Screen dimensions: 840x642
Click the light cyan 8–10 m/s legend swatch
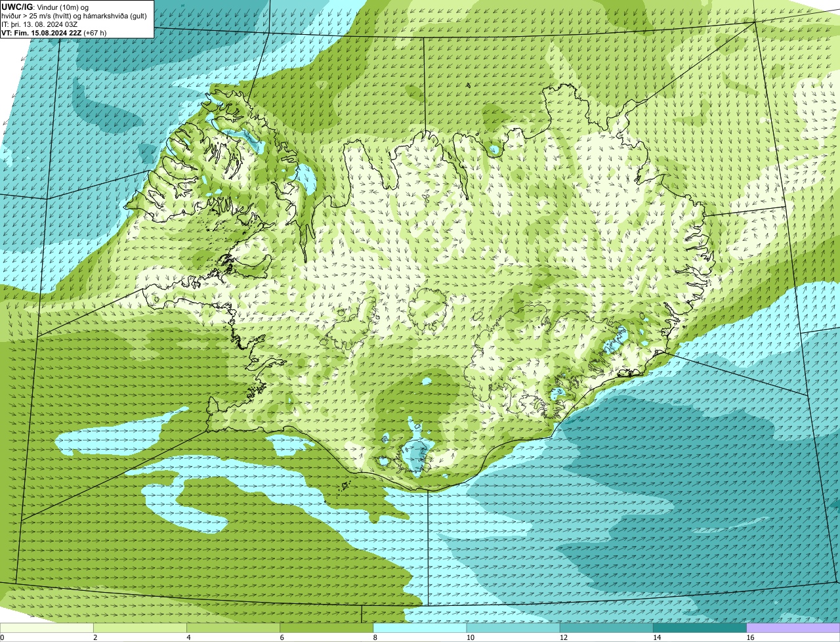pos(420,628)
